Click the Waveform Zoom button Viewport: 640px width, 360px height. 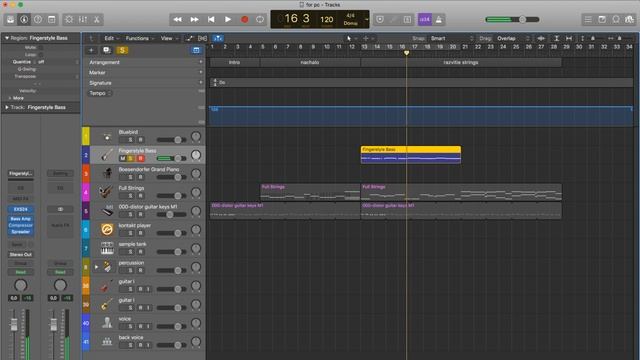coord(541,38)
